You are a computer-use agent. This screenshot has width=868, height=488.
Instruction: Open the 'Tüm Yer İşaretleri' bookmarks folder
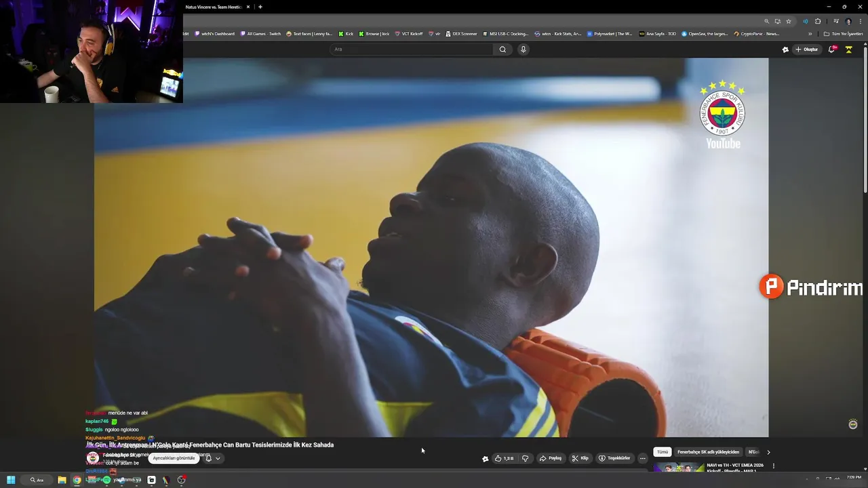(x=844, y=33)
